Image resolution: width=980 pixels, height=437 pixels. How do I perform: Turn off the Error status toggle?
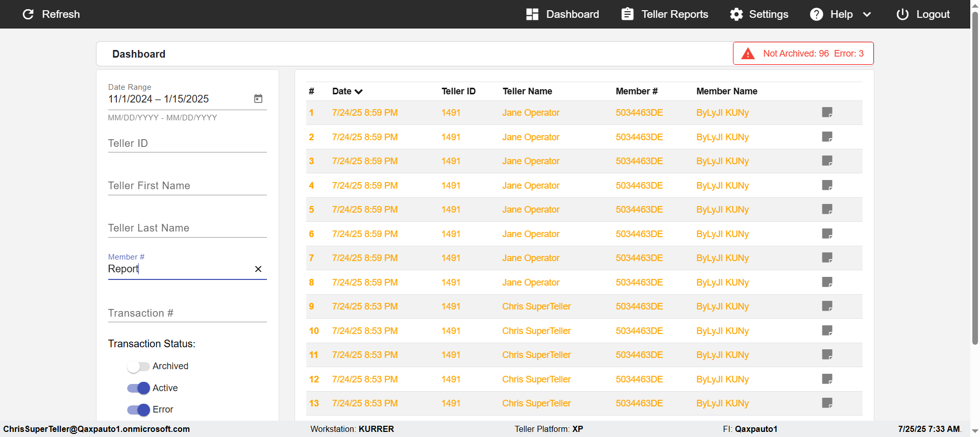(x=138, y=409)
